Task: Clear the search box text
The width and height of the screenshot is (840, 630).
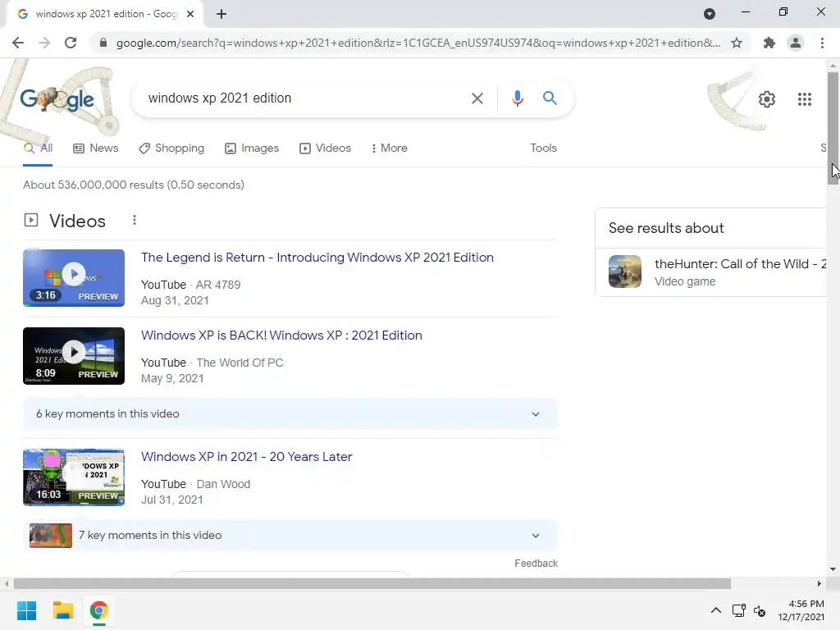Action: pyautogui.click(x=477, y=98)
